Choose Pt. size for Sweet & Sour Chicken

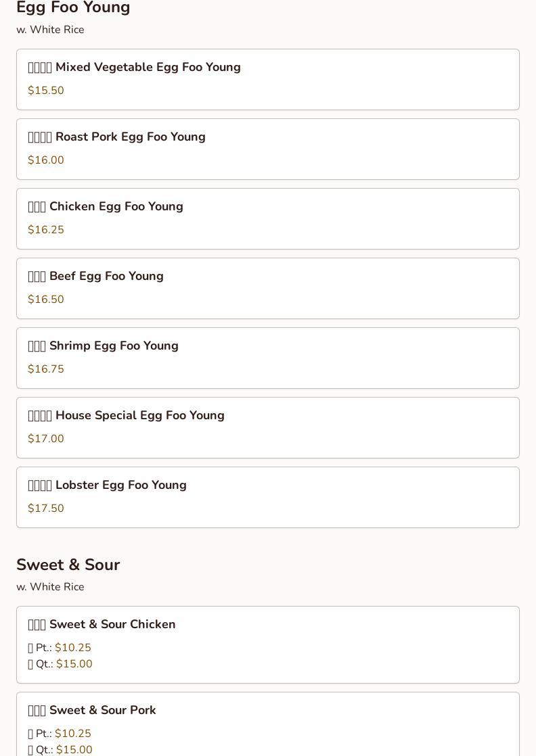60,648
